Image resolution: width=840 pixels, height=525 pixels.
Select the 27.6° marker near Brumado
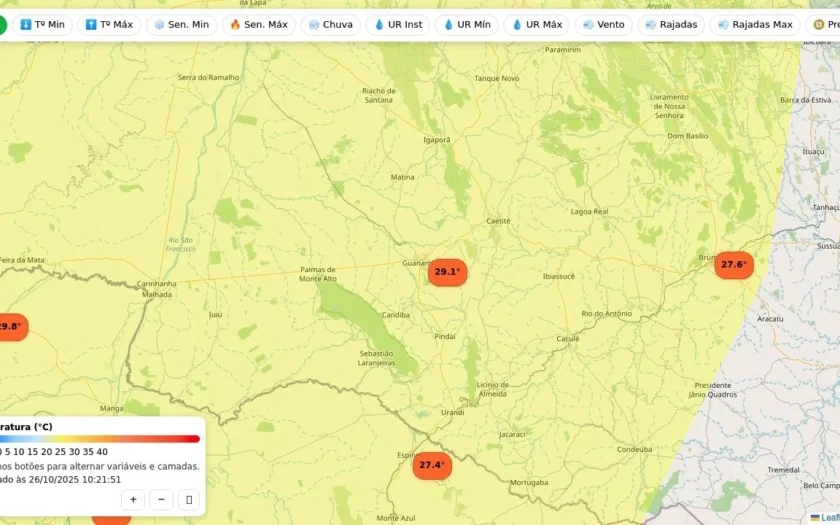point(734,265)
